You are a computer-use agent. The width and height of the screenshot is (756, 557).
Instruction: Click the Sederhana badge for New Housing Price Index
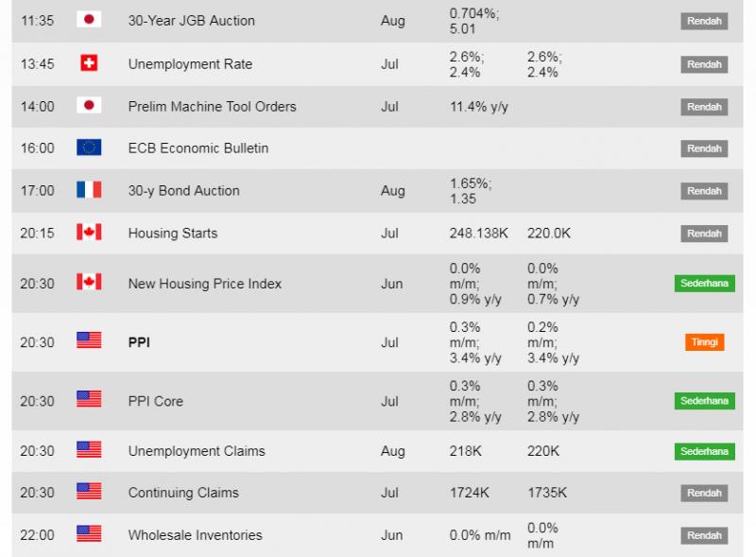pos(704,284)
